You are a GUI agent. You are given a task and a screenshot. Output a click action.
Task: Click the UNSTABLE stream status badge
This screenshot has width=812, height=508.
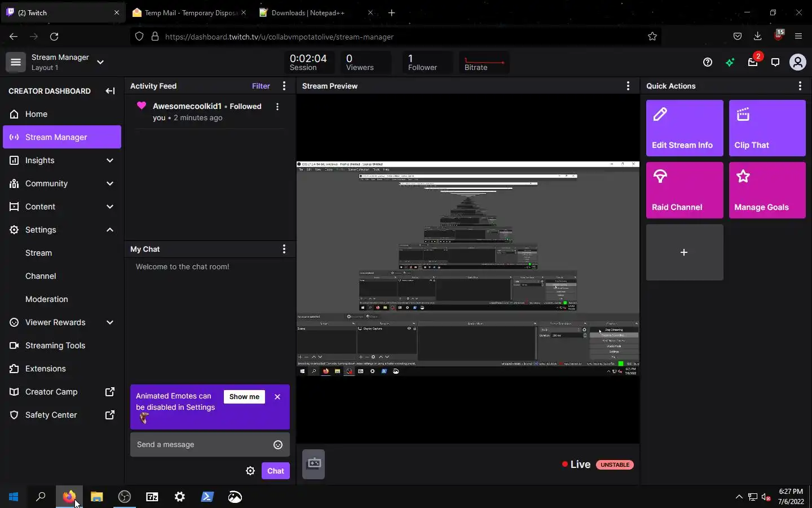tap(615, 465)
